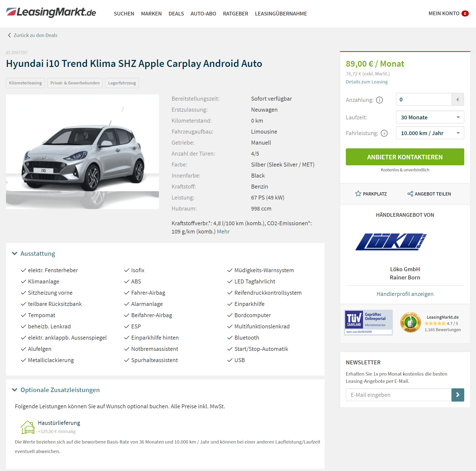Open the TÜV Saarland certification badge

click(x=368, y=322)
